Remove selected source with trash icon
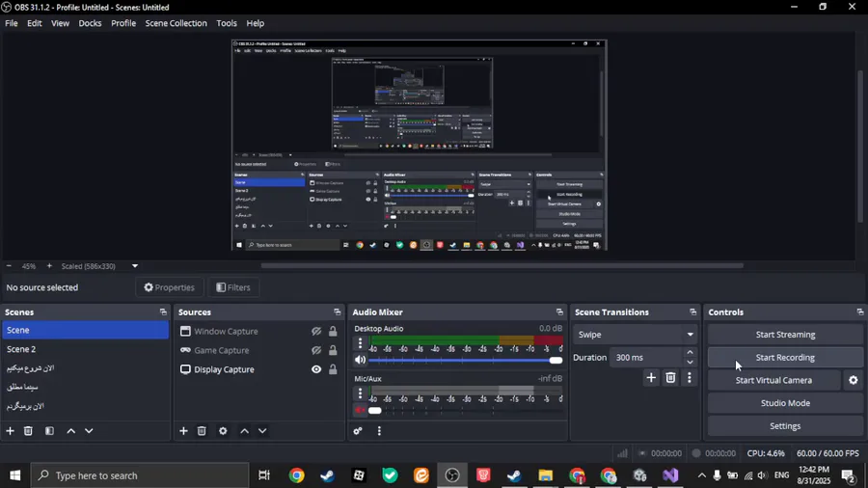Image resolution: width=868 pixels, height=488 pixels. point(202,430)
